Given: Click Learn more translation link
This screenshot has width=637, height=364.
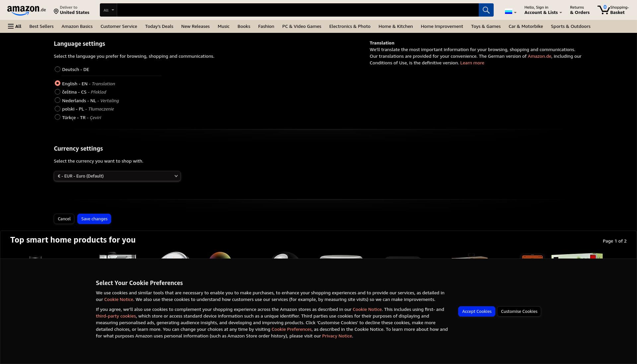Looking at the screenshot, I should [x=472, y=63].
